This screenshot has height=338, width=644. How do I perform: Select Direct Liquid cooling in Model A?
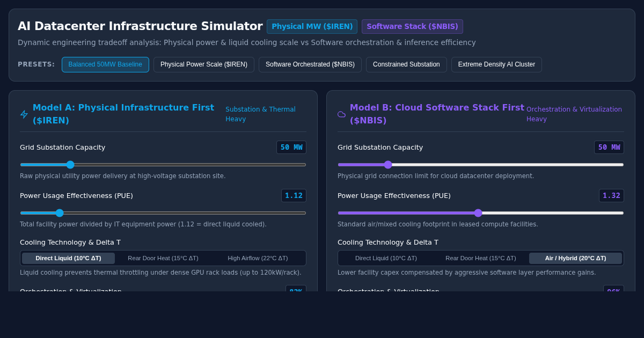[x=68, y=258]
